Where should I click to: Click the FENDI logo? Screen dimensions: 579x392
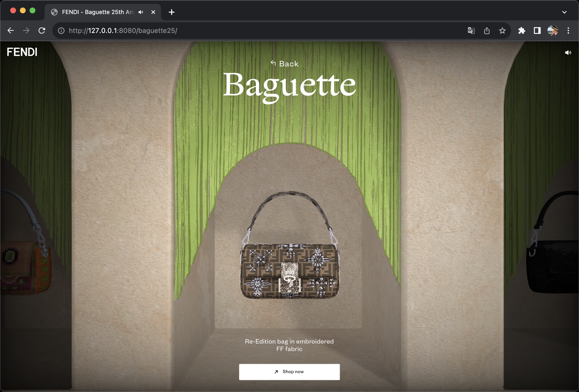[22, 52]
